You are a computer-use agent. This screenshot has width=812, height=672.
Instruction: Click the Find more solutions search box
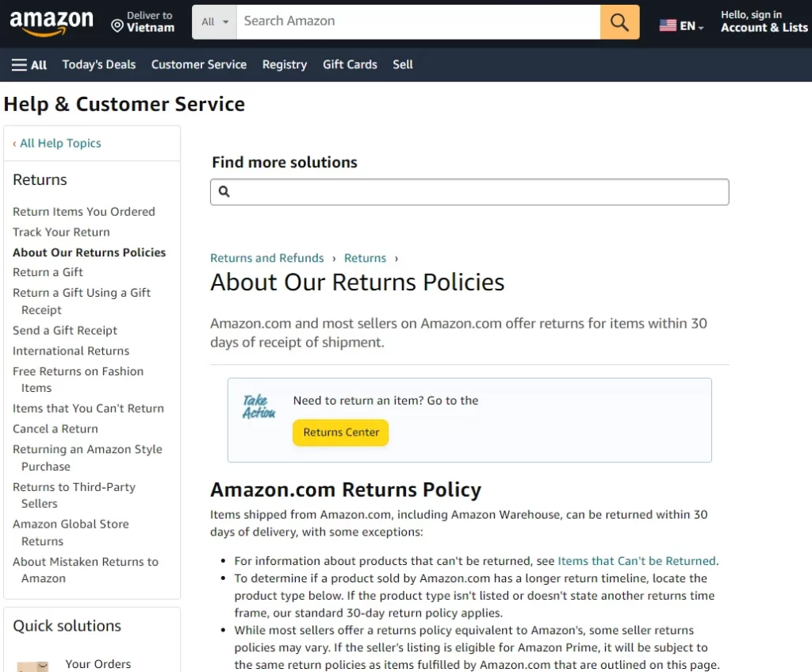pos(469,192)
